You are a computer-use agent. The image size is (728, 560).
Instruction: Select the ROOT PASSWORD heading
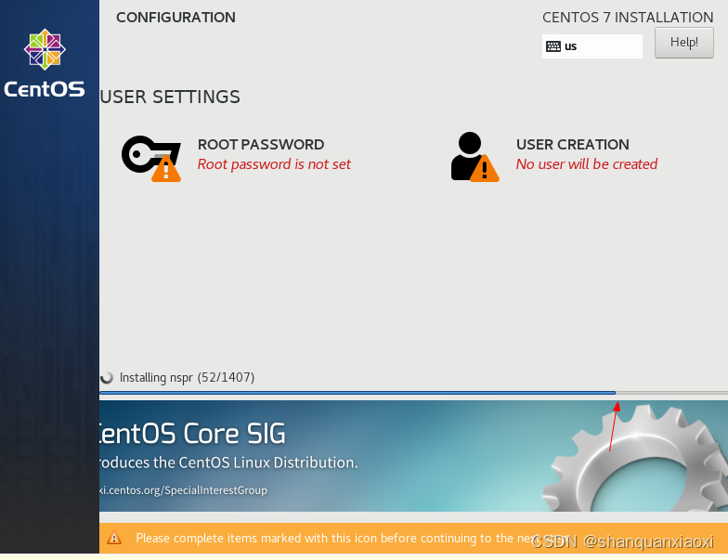[x=260, y=145]
